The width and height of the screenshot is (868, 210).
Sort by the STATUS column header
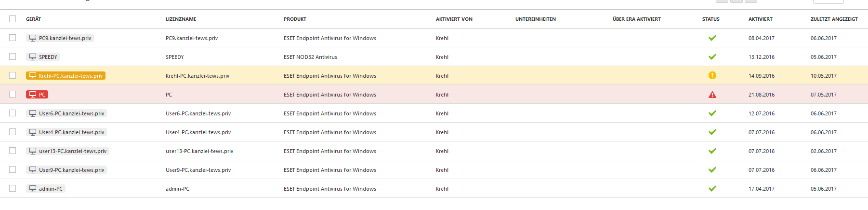point(710,19)
